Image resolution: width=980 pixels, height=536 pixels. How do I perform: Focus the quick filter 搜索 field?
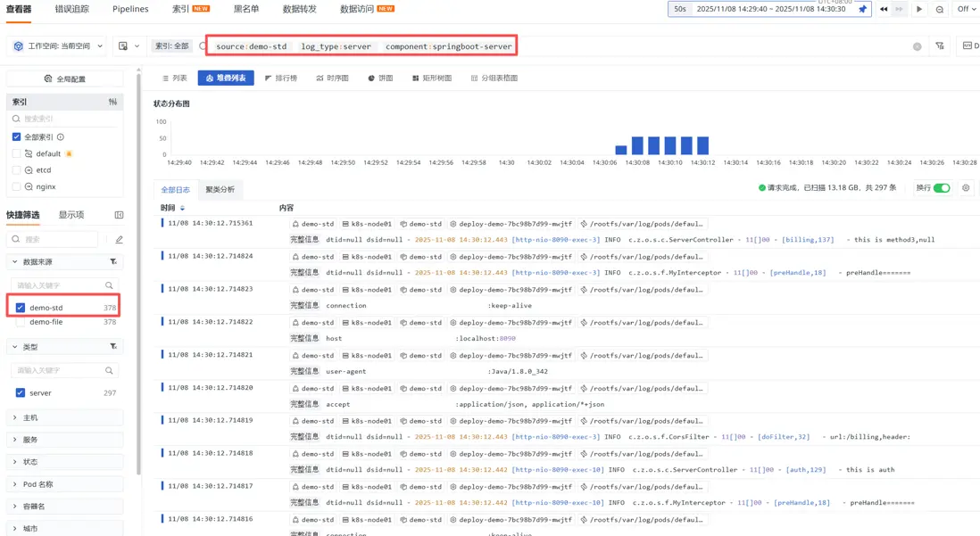tap(54, 239)
